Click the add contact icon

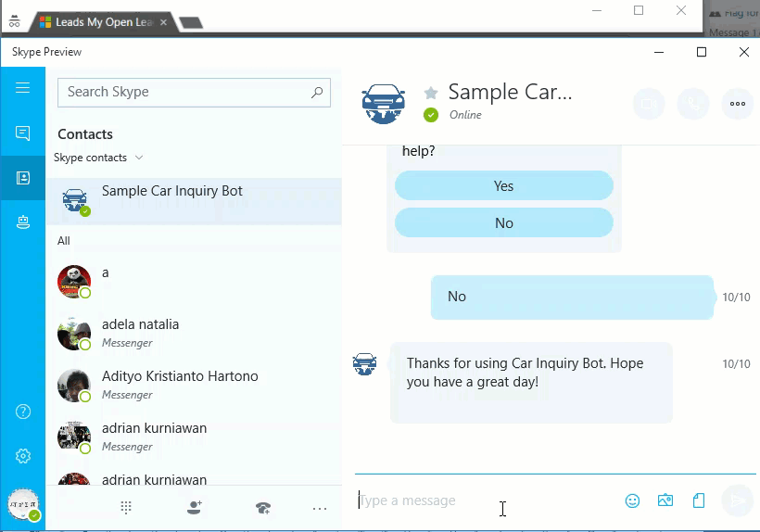(194, 507)
